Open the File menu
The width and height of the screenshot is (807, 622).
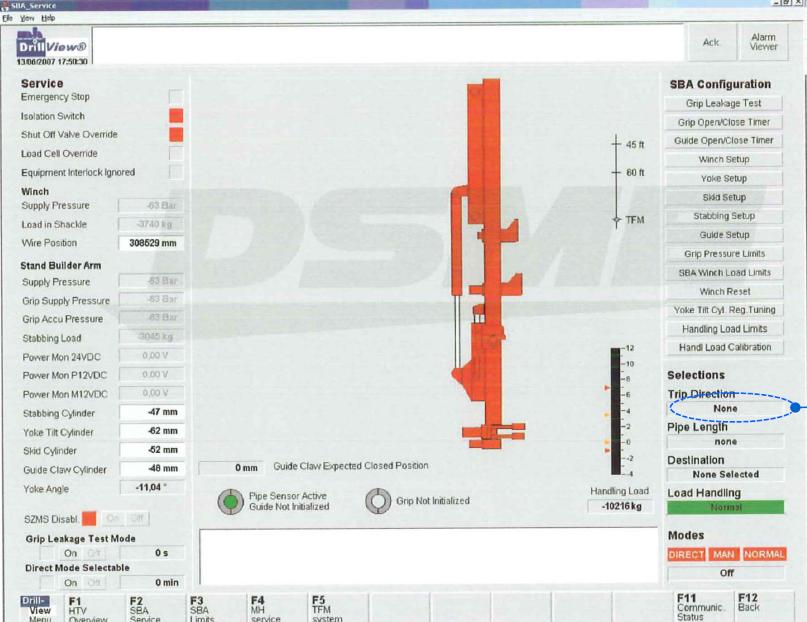7,18
